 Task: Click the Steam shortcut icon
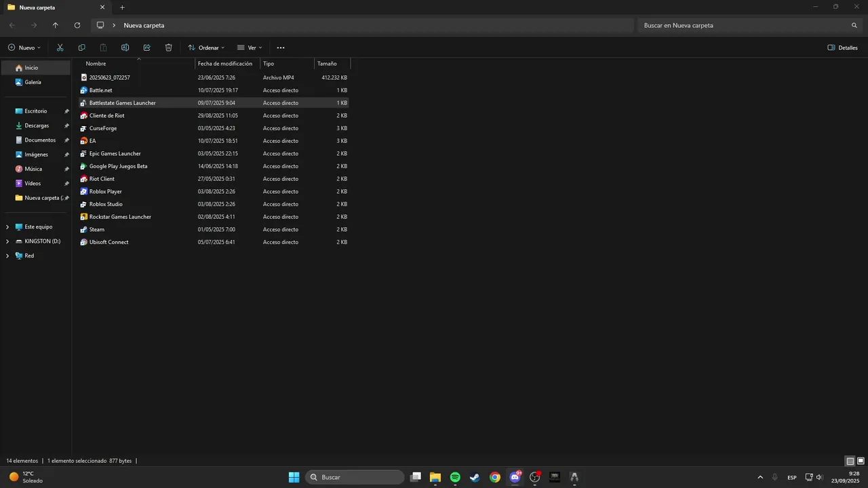84,229
